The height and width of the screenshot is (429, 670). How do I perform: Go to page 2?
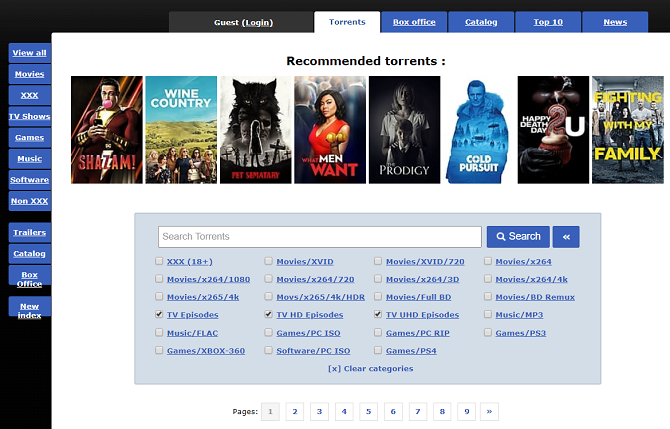tap(295, 412)
